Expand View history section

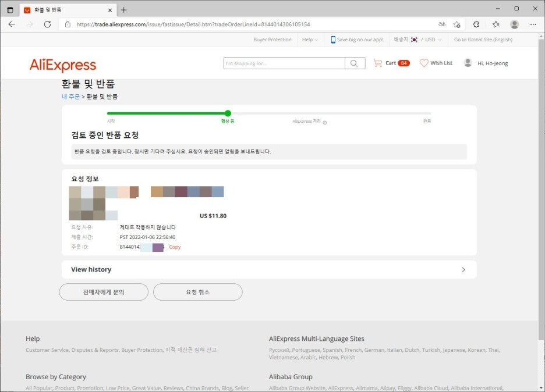(269, 269)
